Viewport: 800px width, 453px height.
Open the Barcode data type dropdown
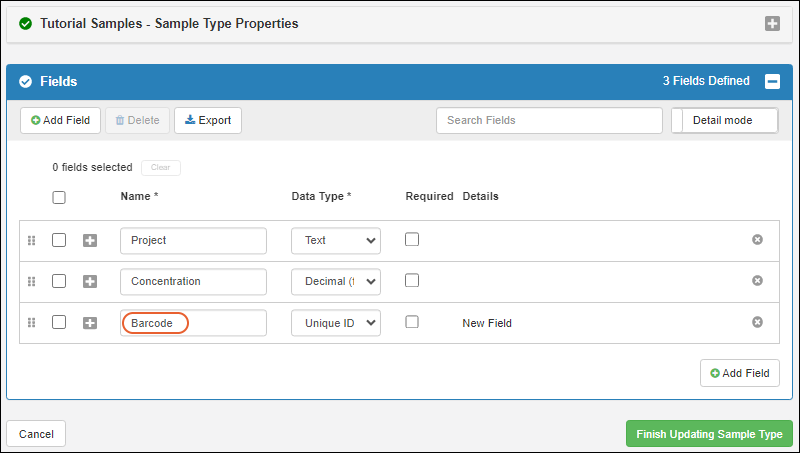(x=336, y=323)
